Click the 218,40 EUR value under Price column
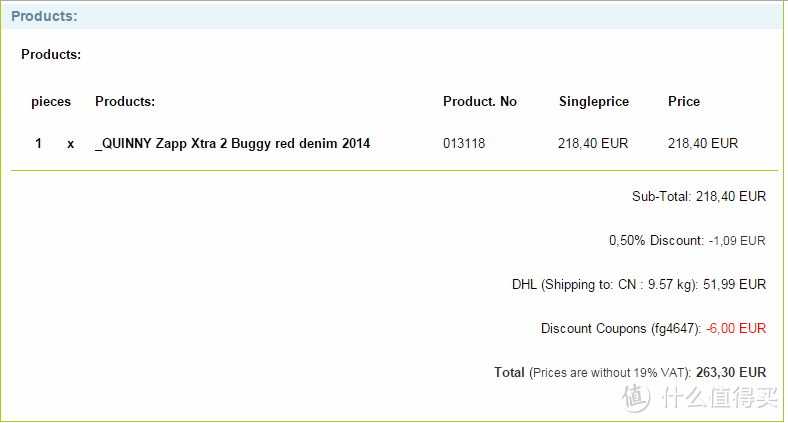The height and width of the screenshot is (423, 788). (x=703, y=143)
